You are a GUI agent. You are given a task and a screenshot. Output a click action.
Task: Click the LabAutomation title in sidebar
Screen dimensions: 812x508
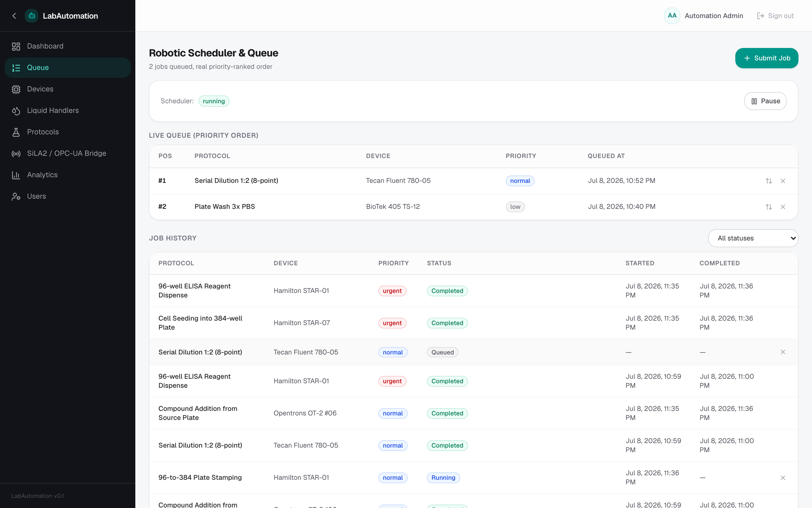[x=70, y=16]
